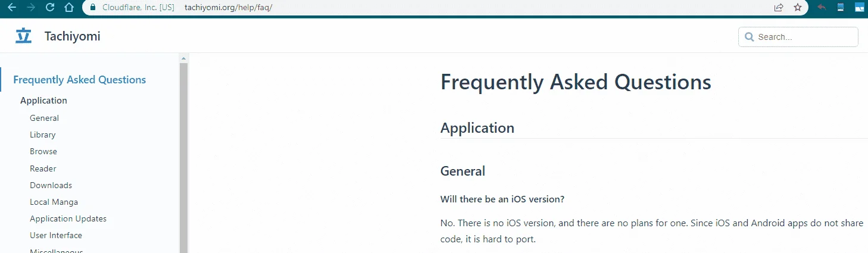
Task: Go back with the browser back arrow
Action: coord(12,8)
